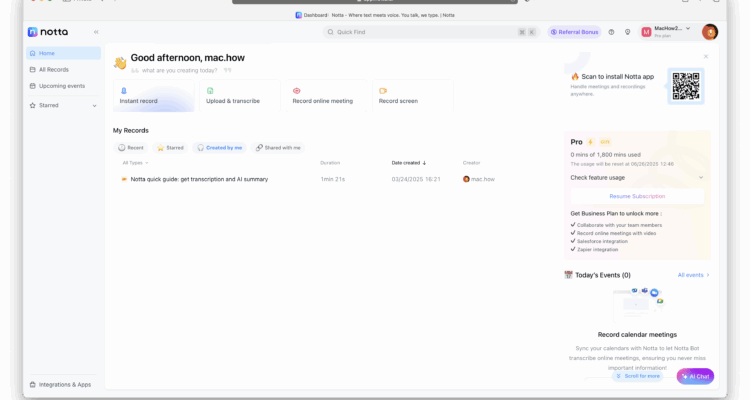Click the Creator column header
Viewport: 750px width, 400px height.
pos(471,163)
